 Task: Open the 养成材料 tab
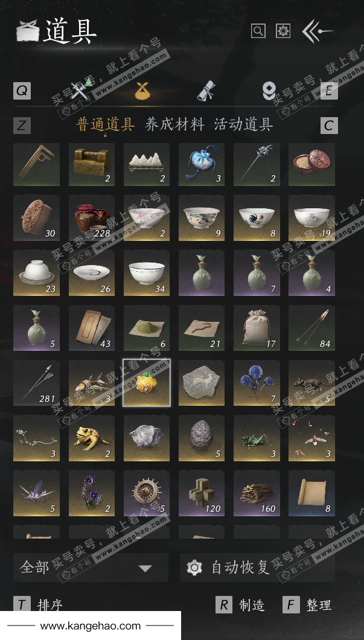(x=174, y=124)
